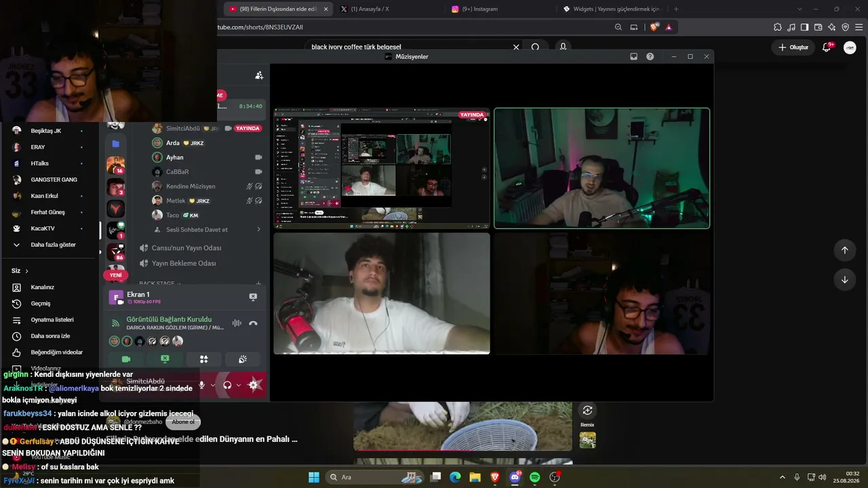Screen dimensions: 868x488
Task: Open microphone device options dropdown arrow
Action: coord(213,385)
